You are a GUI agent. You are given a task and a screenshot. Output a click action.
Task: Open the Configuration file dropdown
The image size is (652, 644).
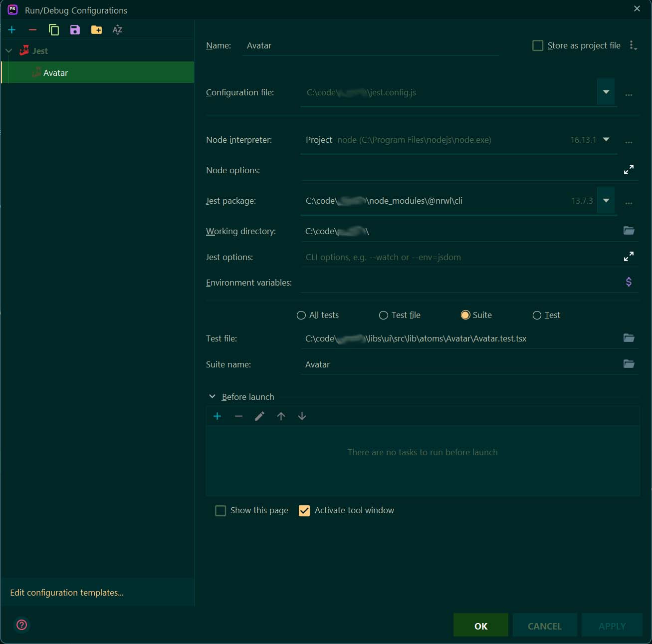pyautogui.click(x=606, y=92)
